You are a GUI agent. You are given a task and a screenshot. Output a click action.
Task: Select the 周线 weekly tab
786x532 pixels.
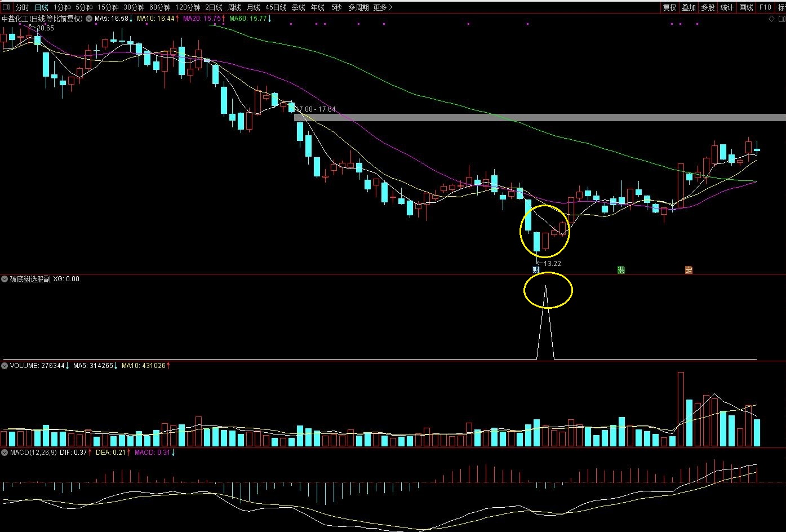click(234, 7)
